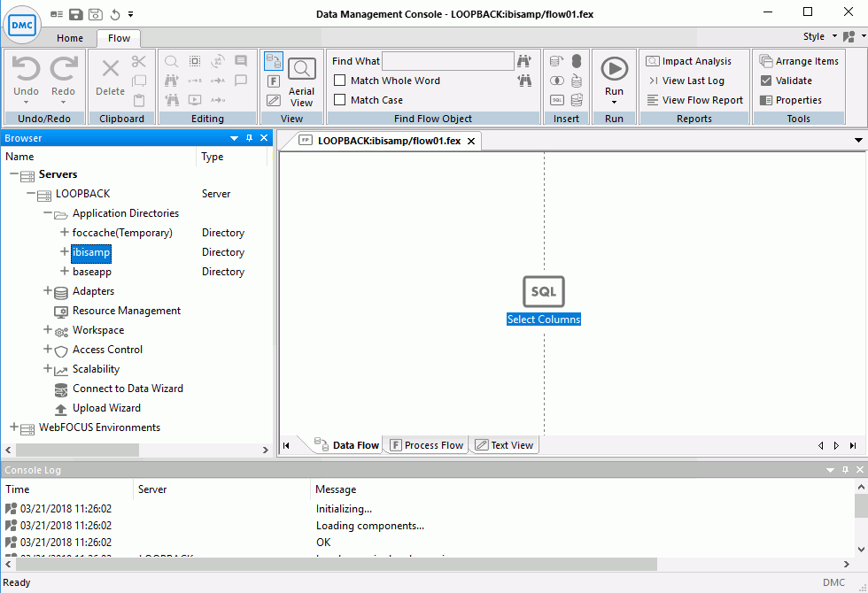Click the Find Next binoculars icon
868x593 pixels.
(x=524, y=61)
